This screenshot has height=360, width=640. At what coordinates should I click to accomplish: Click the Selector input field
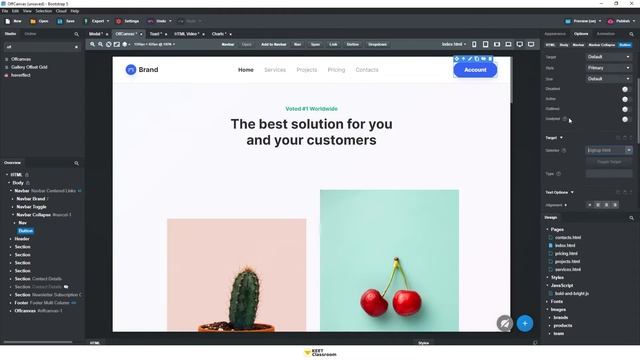pyautogui.click(x=605, y=150)
